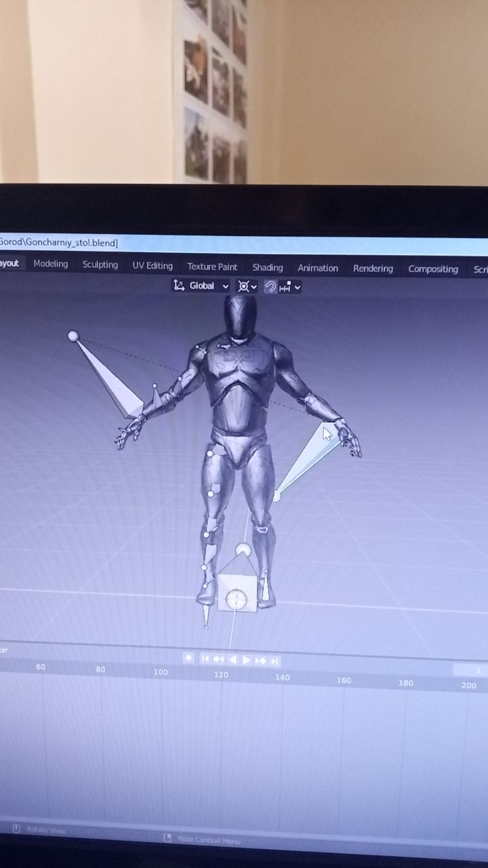Toggle the Auto Keying record button

pos(188,658)
